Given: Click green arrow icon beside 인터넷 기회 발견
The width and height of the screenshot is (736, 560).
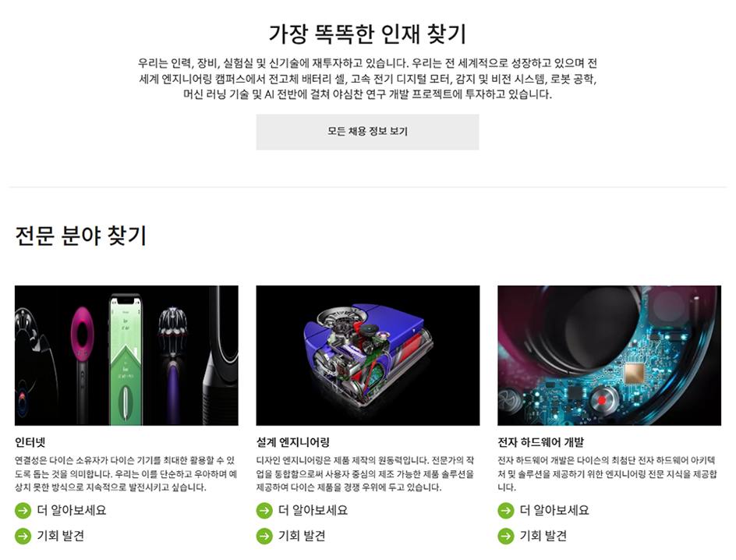Looking at the screenshot, I should [x=23, y=536].
